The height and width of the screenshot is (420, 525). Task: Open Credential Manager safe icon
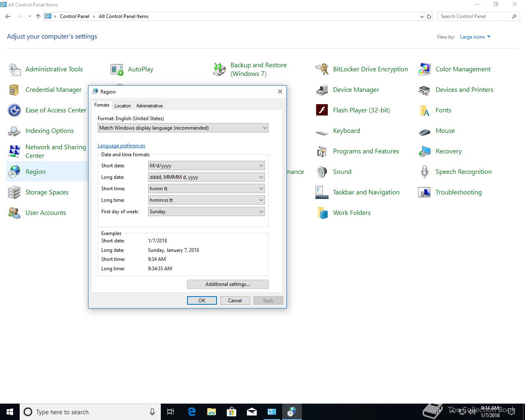pyautogui.click(x=14, y=90)
